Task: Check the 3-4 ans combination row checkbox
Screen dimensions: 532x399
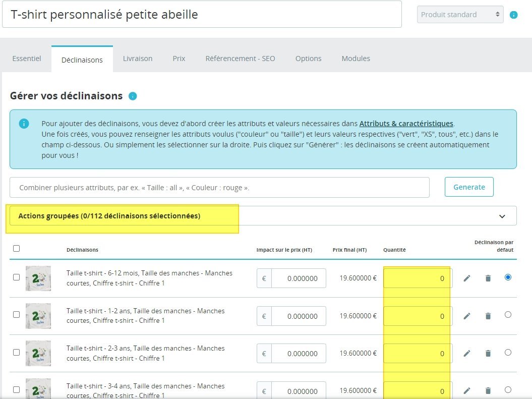Action: point(16,389)
